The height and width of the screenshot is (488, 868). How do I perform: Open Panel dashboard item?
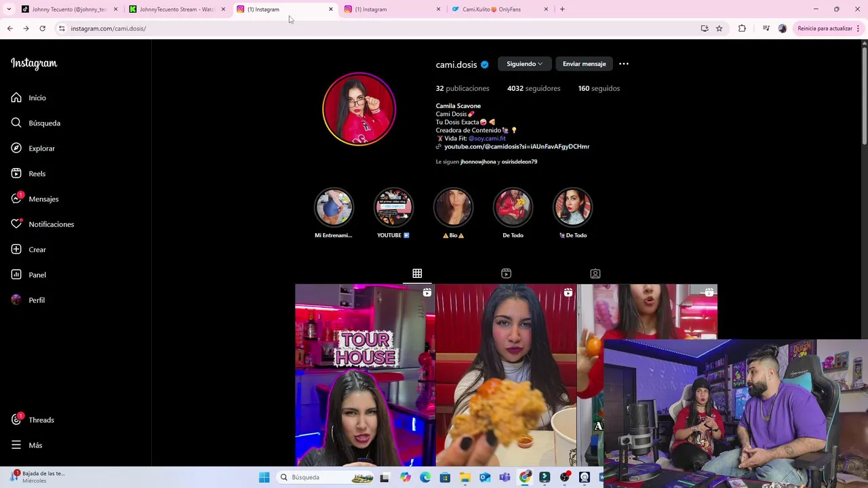(x=28, y=274)
